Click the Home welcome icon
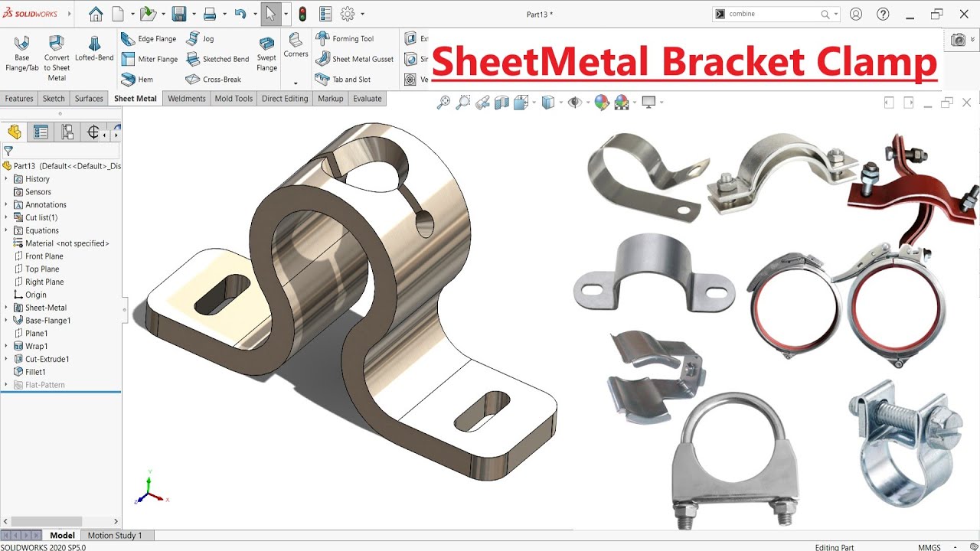 (96, 14)
